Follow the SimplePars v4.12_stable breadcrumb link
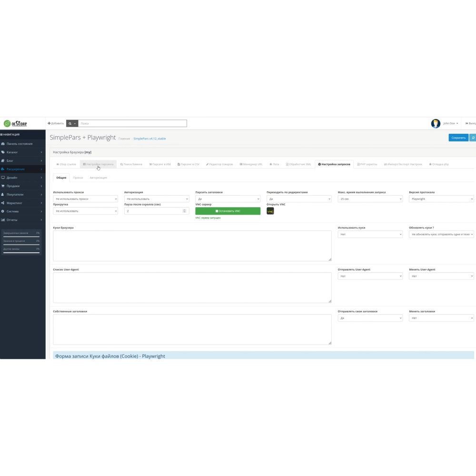 [149, 139]
